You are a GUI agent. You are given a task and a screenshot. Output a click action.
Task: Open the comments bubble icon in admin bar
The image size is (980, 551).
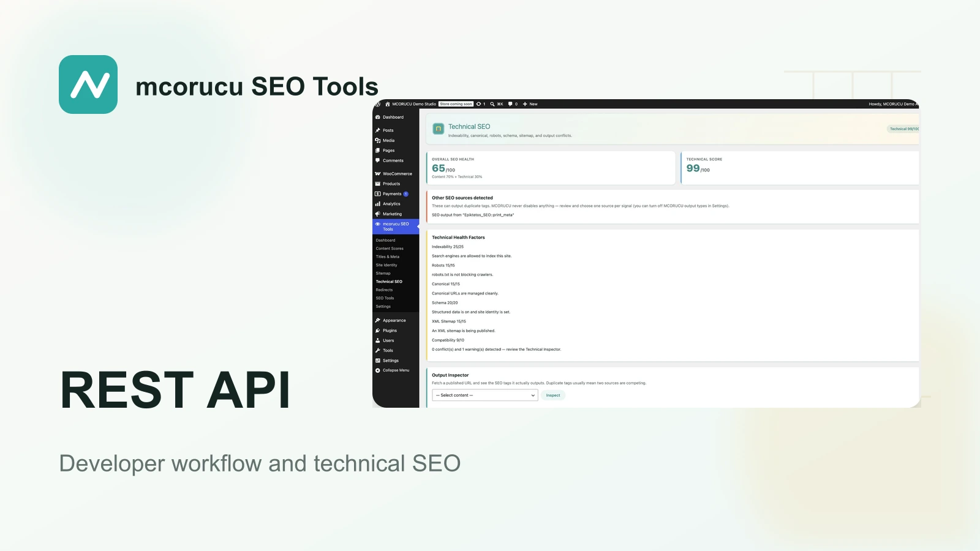(510, 104)
